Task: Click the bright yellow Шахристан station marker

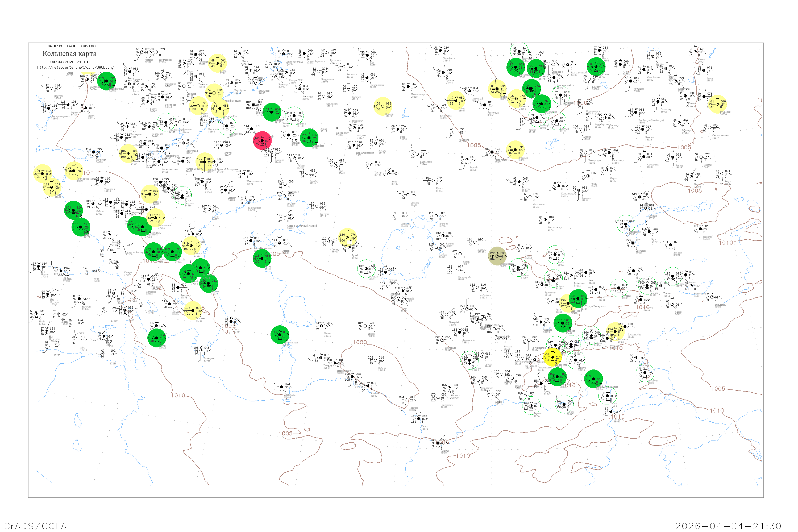Action: tap(552, 357)
